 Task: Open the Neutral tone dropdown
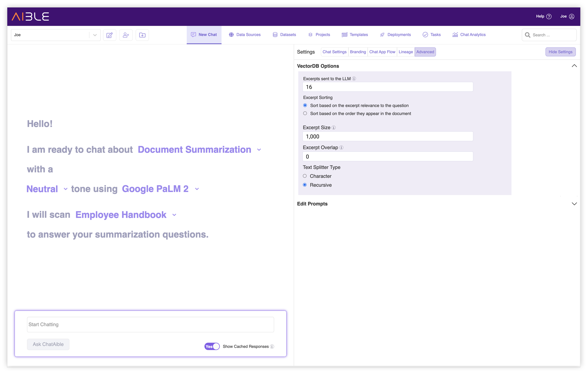click(47, 189)
